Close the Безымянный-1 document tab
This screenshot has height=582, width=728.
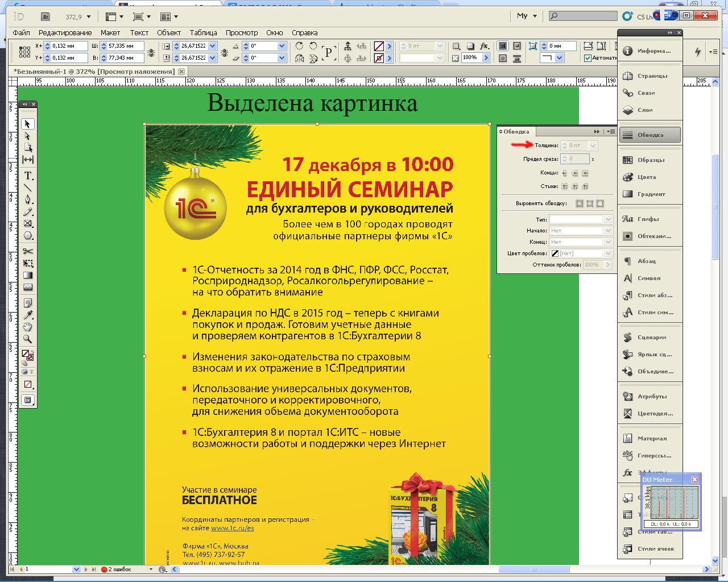(x=181, y=72)
